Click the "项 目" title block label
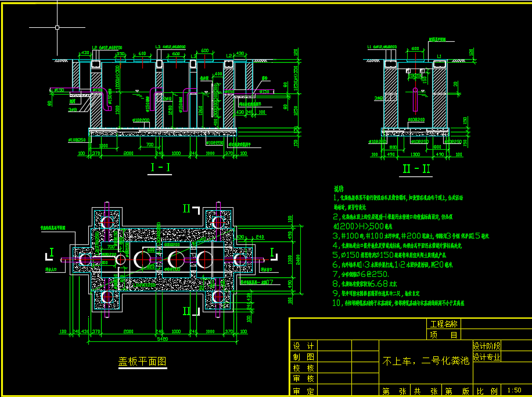This screenshot has height=397, width=532. click(x=444, y=335)
